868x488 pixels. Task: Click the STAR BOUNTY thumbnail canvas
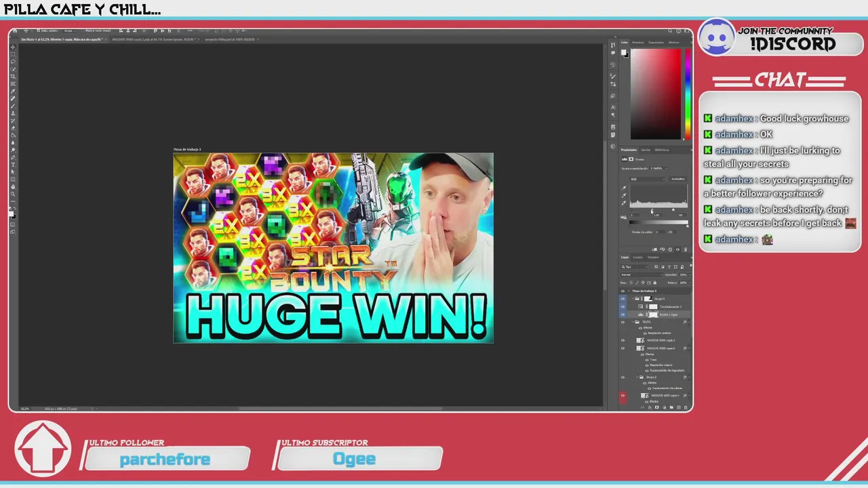(333, 248)
